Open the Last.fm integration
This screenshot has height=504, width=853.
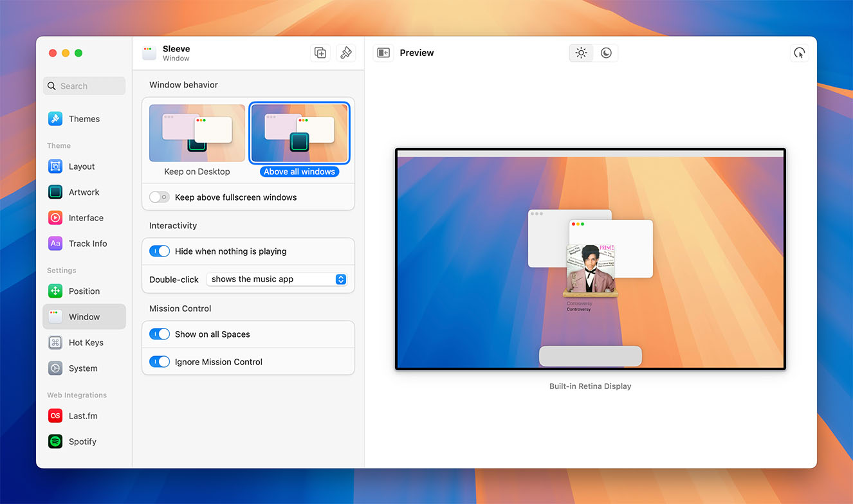83,416
